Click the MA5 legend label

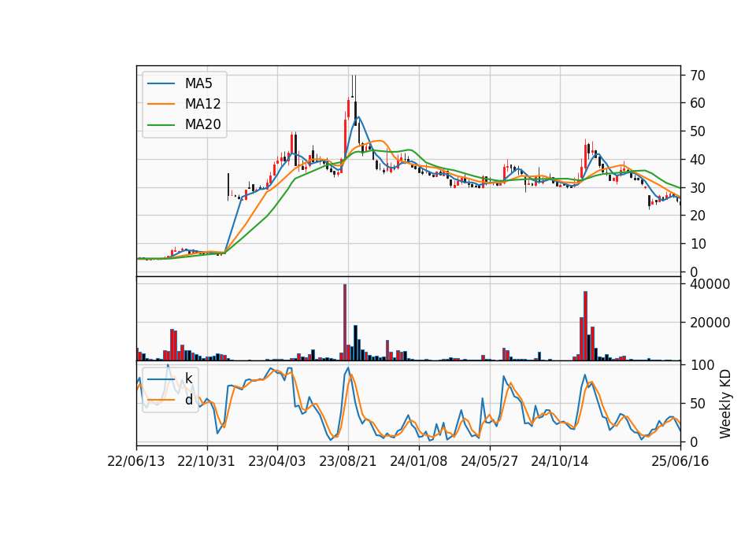pyautogui.click(x=198, y=83)
